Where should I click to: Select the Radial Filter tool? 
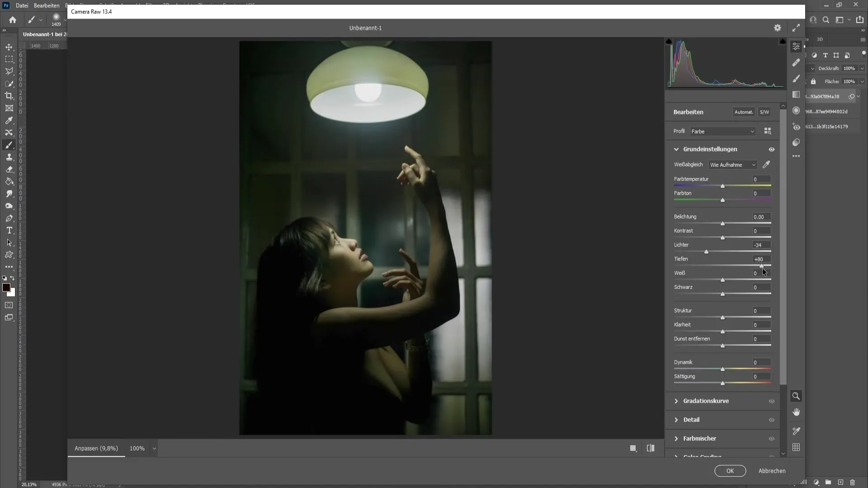click(x=796, y=111)
